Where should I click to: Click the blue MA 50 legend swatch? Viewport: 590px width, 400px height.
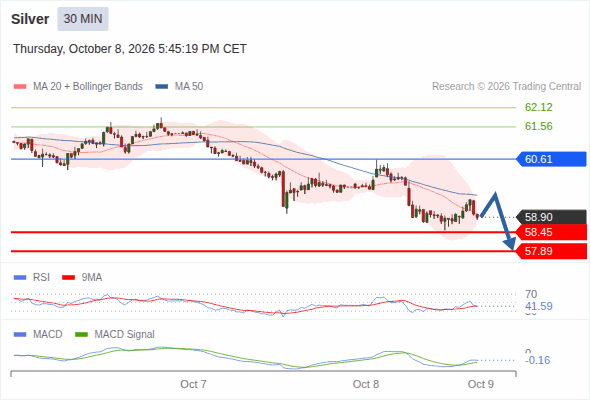(162, 87)
